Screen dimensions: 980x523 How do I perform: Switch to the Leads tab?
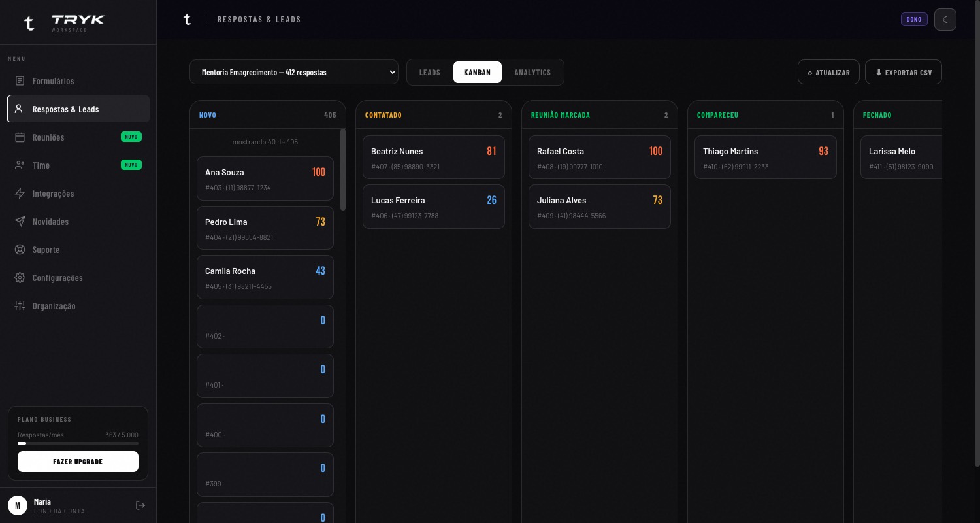pos(430,73)
